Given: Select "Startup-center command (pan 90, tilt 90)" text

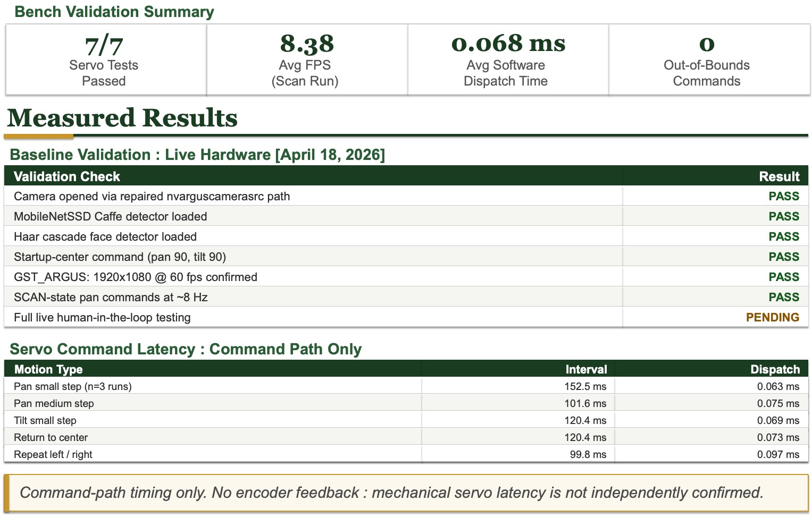Looking at the screenshot, I should tap(120, 257).
